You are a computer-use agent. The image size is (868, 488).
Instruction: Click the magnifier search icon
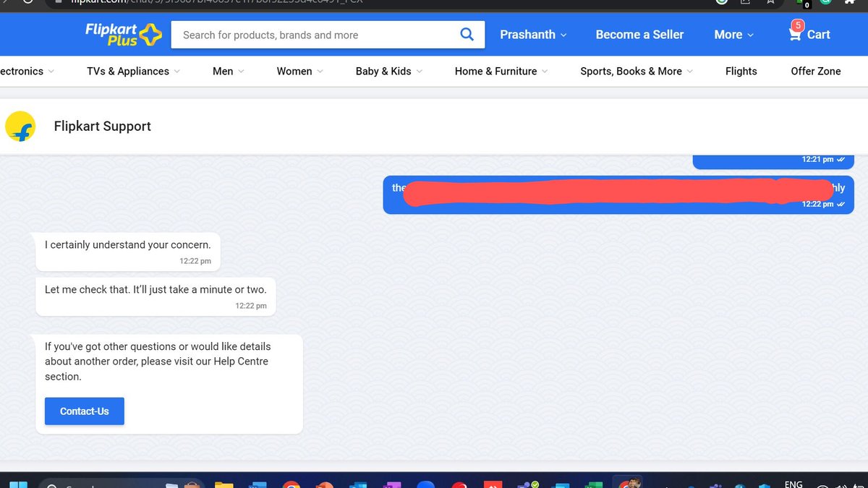(467, 34)
